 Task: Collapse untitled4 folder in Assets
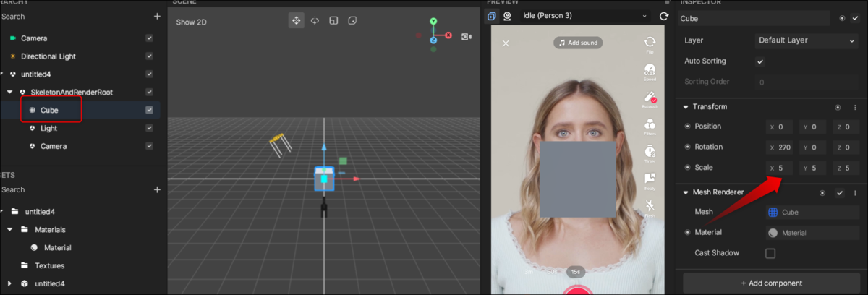[1, 211]
